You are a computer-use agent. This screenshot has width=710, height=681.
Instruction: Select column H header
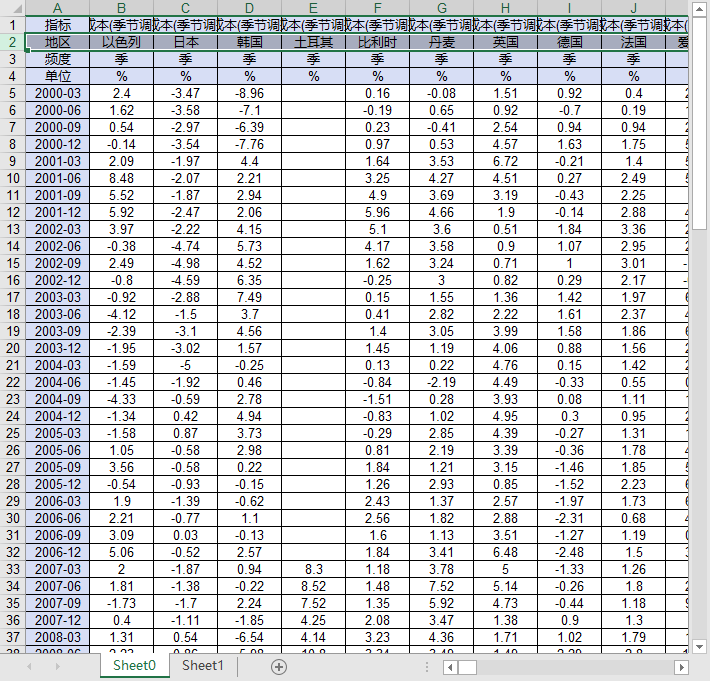pos(505,8)
